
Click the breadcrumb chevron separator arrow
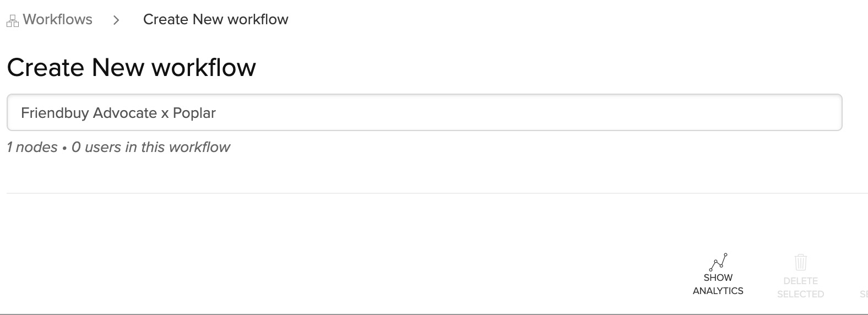[x=116, y=20]
